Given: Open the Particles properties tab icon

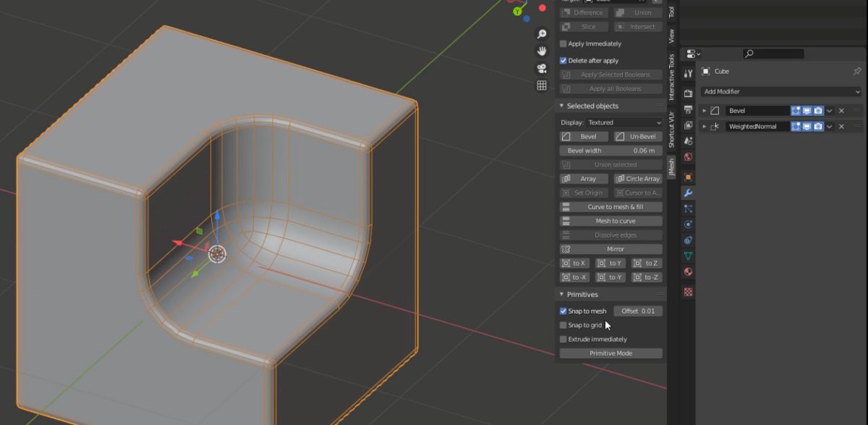Looking at the screenshot, I should pos(689,209).
